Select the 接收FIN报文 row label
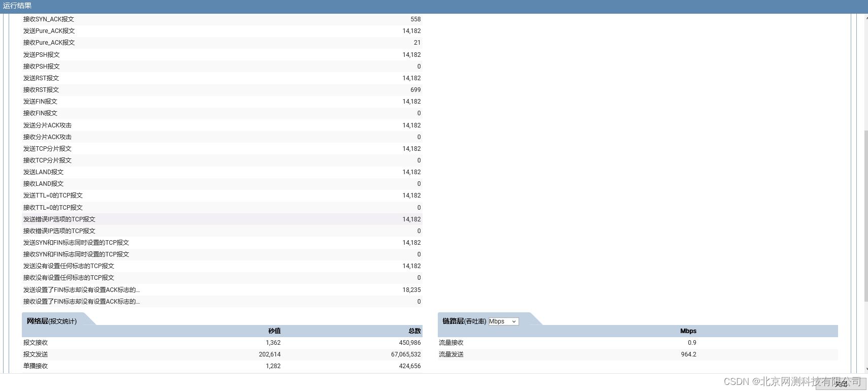 pos(40,113)
